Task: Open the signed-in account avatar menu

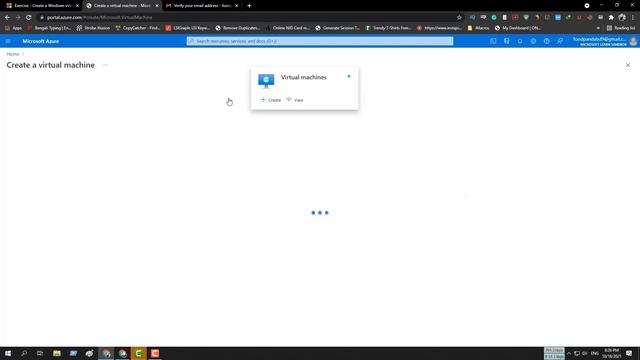Action: pos(633,41)
